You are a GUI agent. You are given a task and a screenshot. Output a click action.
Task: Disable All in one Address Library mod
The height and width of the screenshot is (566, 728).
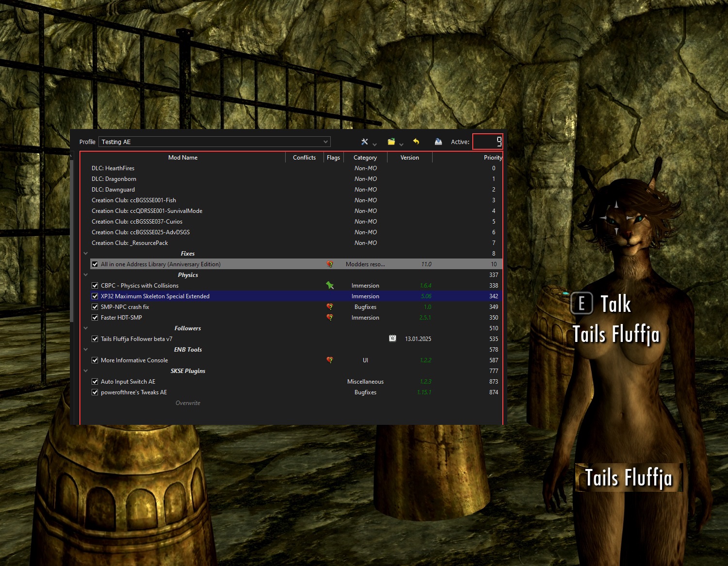(x=95, y=264)
